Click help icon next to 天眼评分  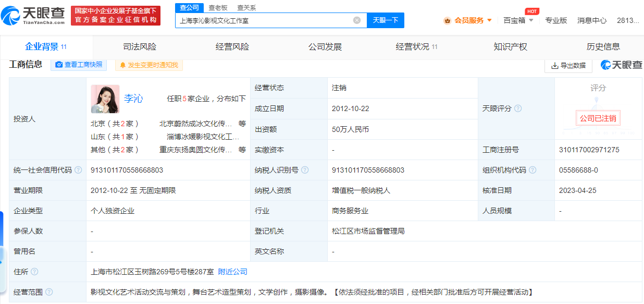click(x=518, y=108)
